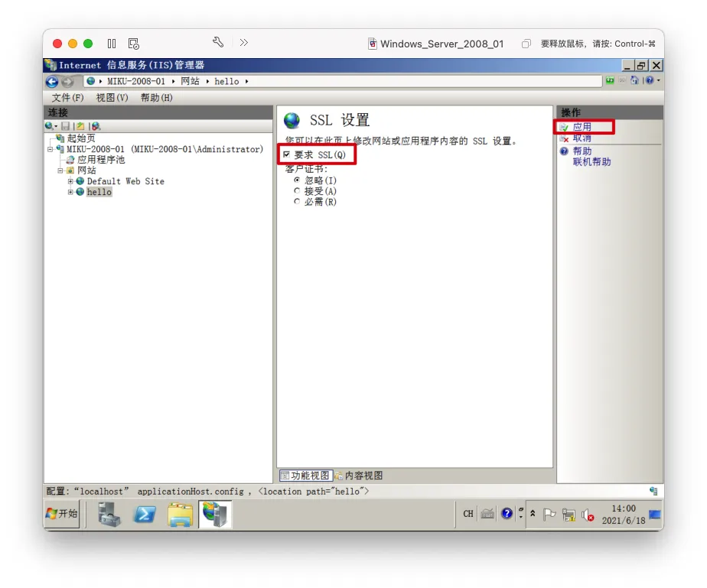Screen dimensions: 707x588
Task: Open 联机帮助 online help link
Action: (x=591, y=162)
